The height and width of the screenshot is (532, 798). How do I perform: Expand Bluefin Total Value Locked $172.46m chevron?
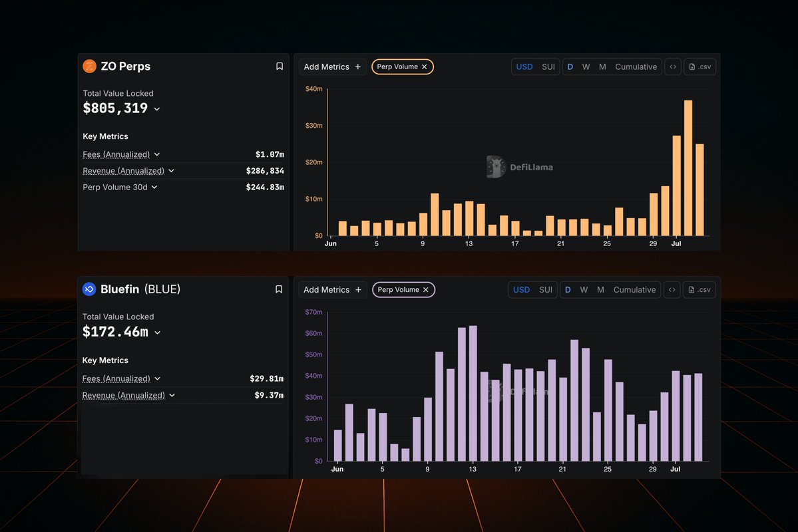157,332
